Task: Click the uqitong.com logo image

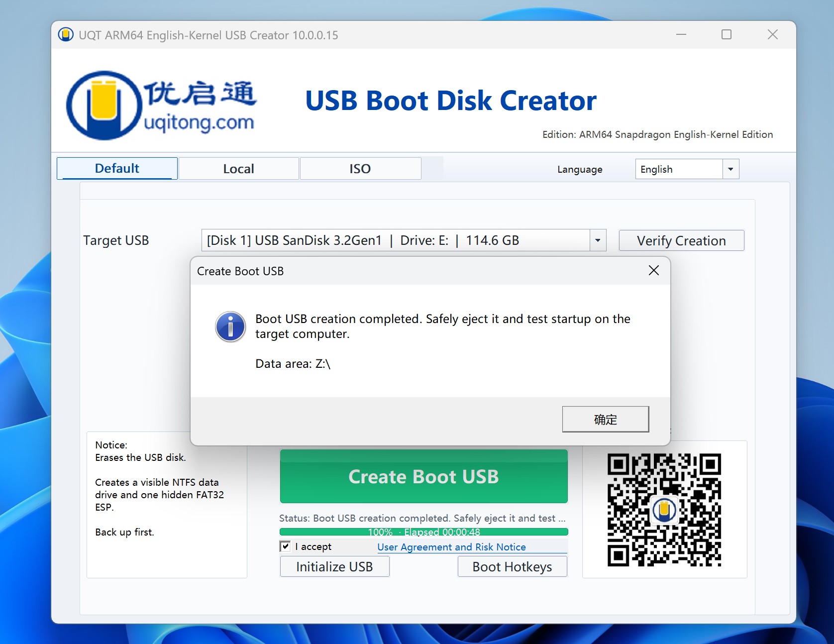Action: tap(162, 105)
